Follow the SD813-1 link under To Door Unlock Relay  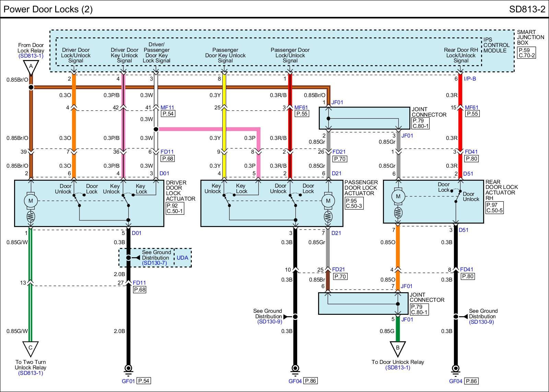coord(398,368)
